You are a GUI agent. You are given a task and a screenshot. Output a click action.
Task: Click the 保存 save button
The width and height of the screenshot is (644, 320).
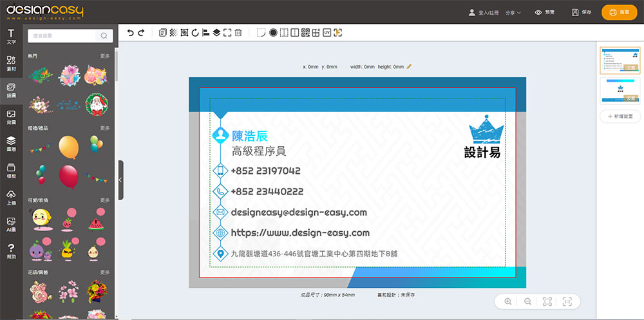click(x=581, y=12)
